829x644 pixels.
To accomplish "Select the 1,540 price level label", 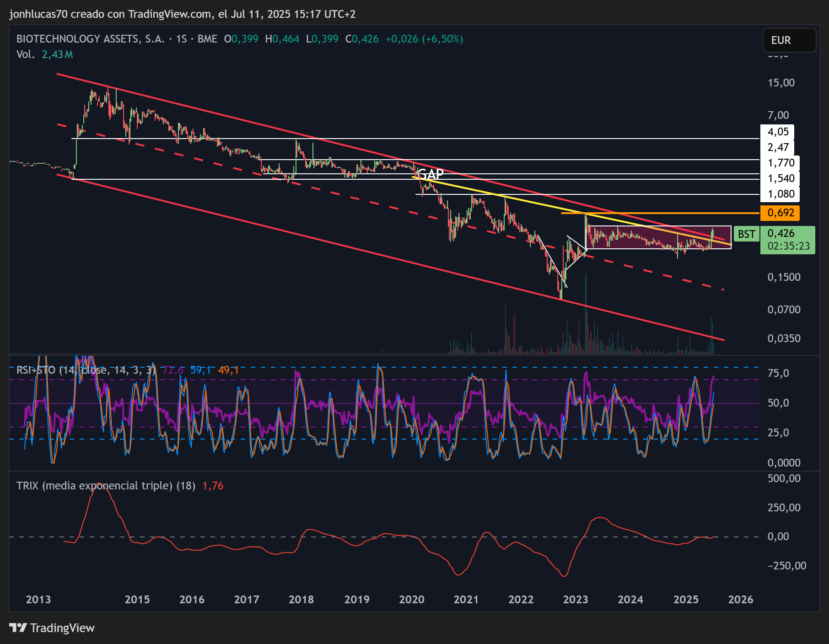I will pyautogui.click(x=780, y=178).
